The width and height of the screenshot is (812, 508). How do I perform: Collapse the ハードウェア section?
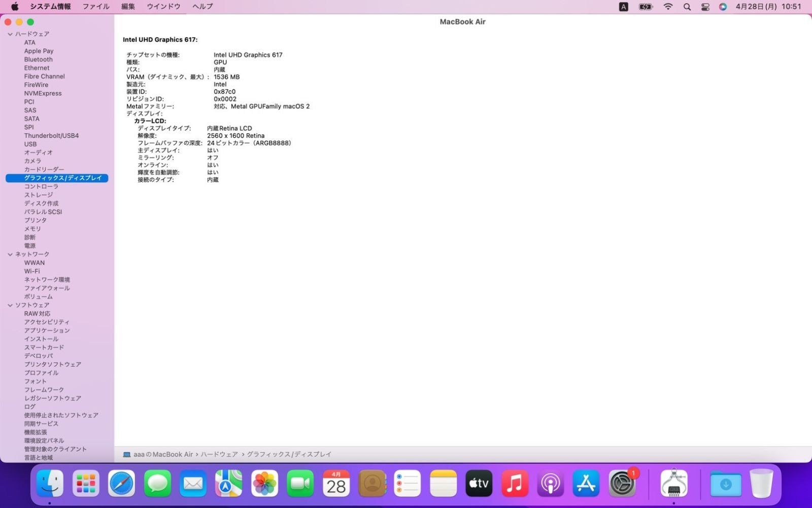(x=10, y=34)
